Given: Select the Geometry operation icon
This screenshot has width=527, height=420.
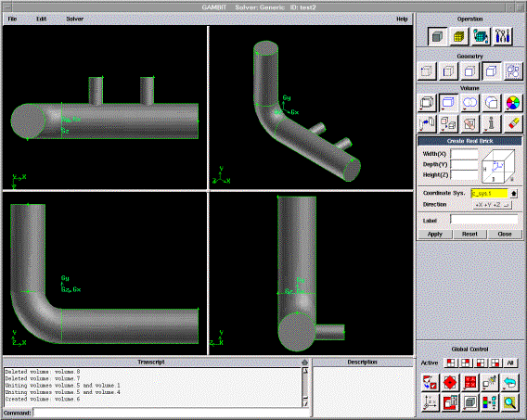Looking at the screenshot, I should coord(437,36).
